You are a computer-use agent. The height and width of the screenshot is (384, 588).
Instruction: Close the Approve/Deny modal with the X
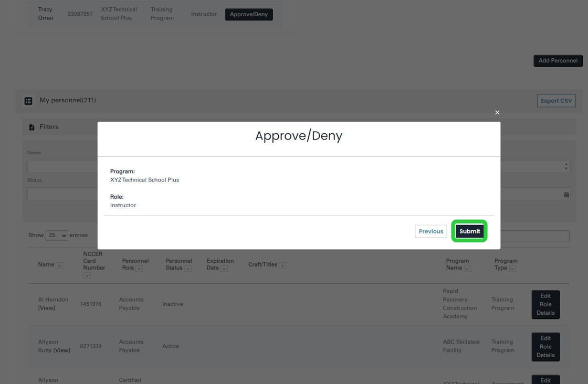tap(497, 112)
